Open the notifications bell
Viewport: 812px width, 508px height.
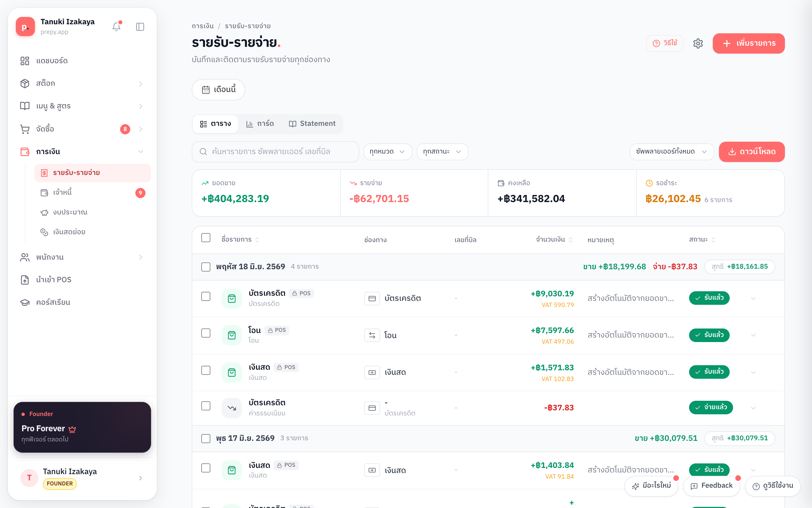[116, 27]
